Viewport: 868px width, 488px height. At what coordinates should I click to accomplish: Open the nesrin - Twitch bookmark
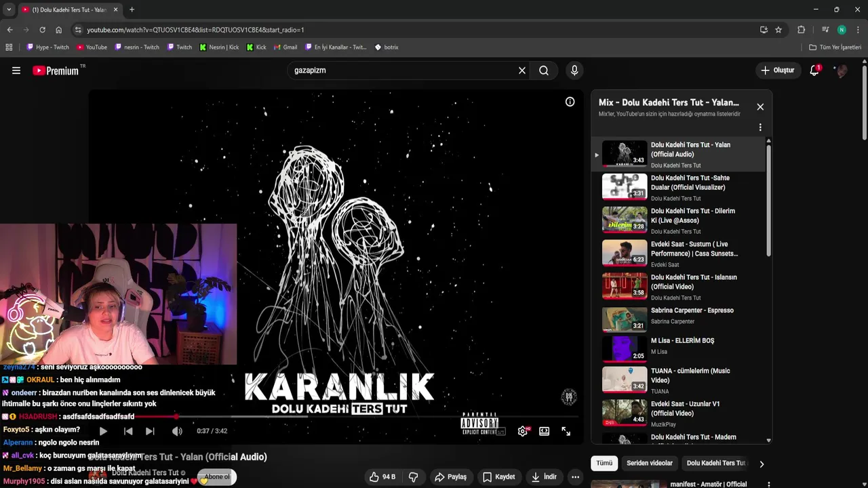point(137,47)
